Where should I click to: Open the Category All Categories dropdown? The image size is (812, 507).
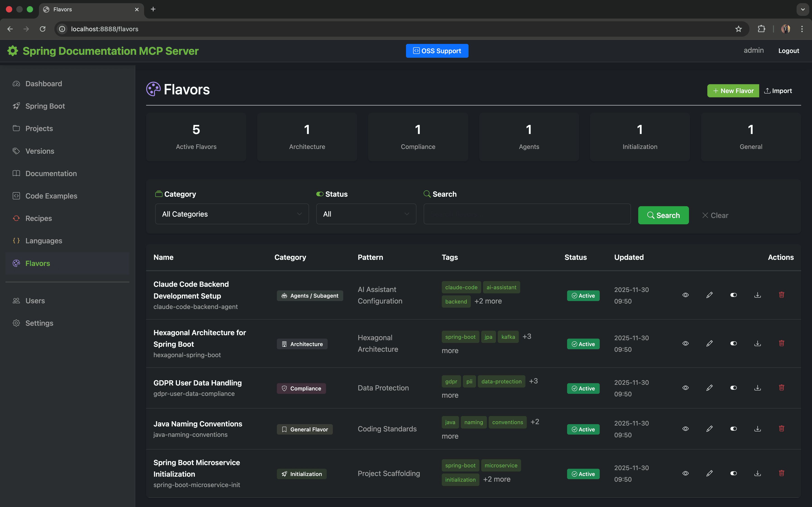pos(232,214)
